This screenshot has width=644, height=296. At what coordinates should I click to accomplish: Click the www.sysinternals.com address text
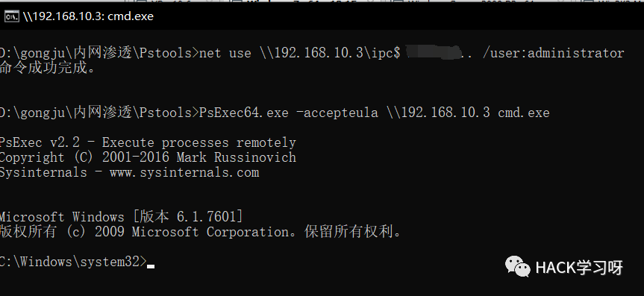tap(184, 172)
